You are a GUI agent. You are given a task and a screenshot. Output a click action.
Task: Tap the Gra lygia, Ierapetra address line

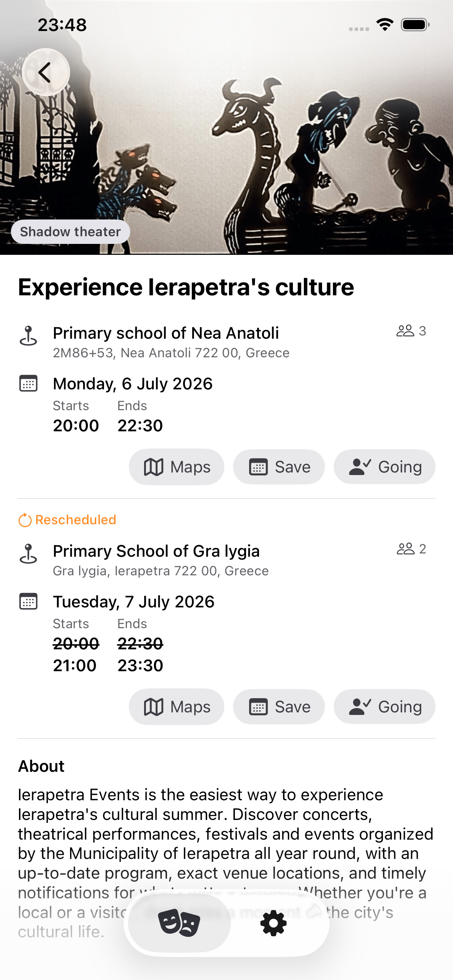click(160, 571)
